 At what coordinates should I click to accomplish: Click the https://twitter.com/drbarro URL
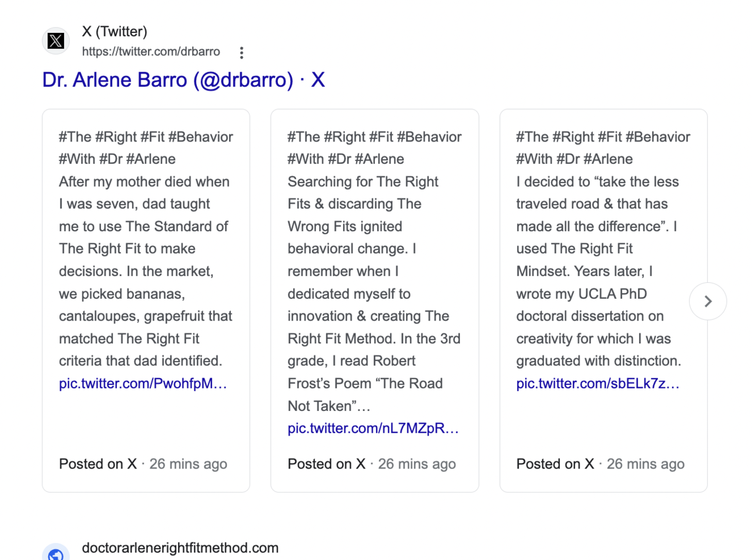click(151, 52)
